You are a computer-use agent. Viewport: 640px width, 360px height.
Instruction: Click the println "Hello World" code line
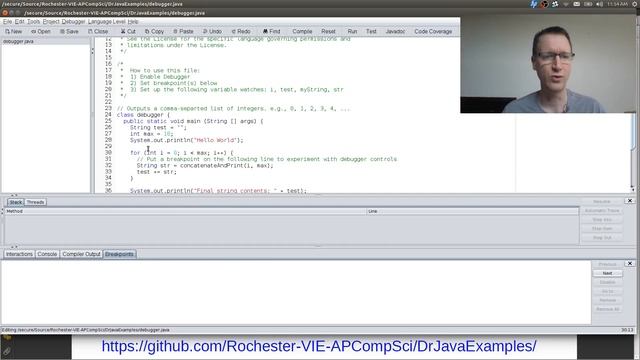[187, 140]
